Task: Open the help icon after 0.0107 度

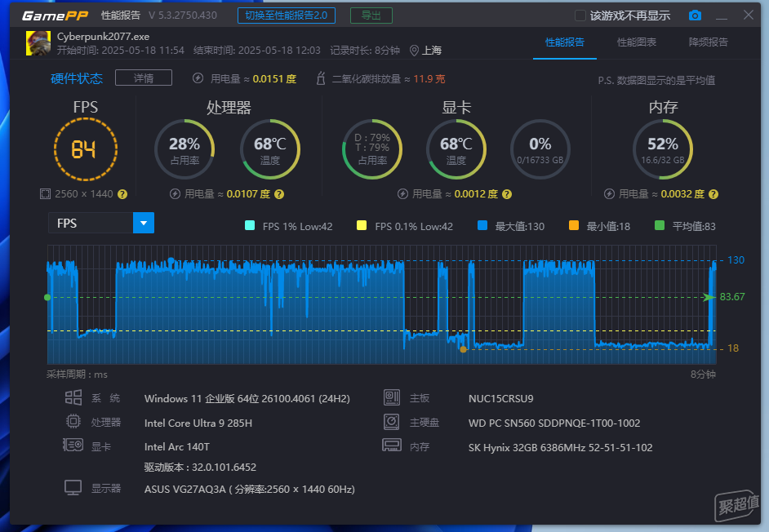Action: tap(279, 194)
